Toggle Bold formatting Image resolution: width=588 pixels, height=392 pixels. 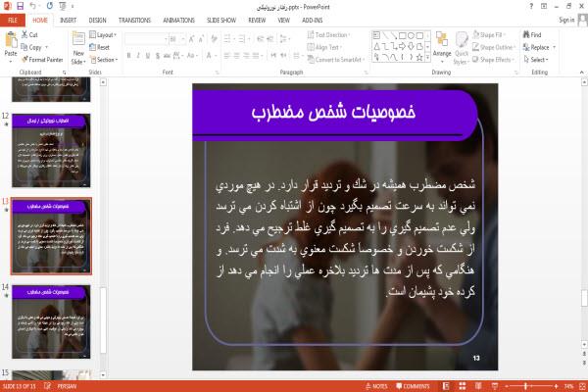click(128, 56)
